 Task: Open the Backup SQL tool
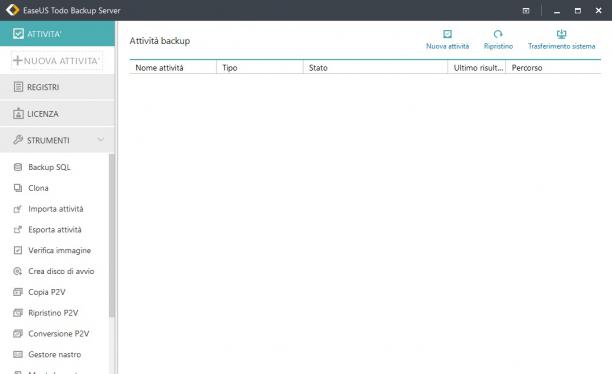49,167
